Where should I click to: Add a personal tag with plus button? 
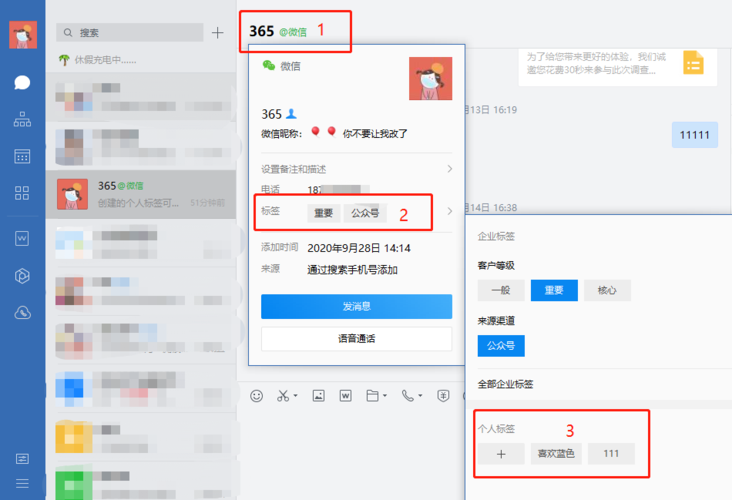click(501, 454)
